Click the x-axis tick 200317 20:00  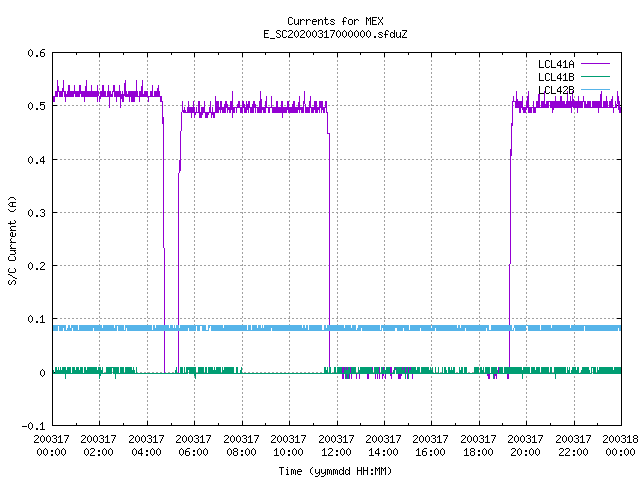(x=525, y=445)
